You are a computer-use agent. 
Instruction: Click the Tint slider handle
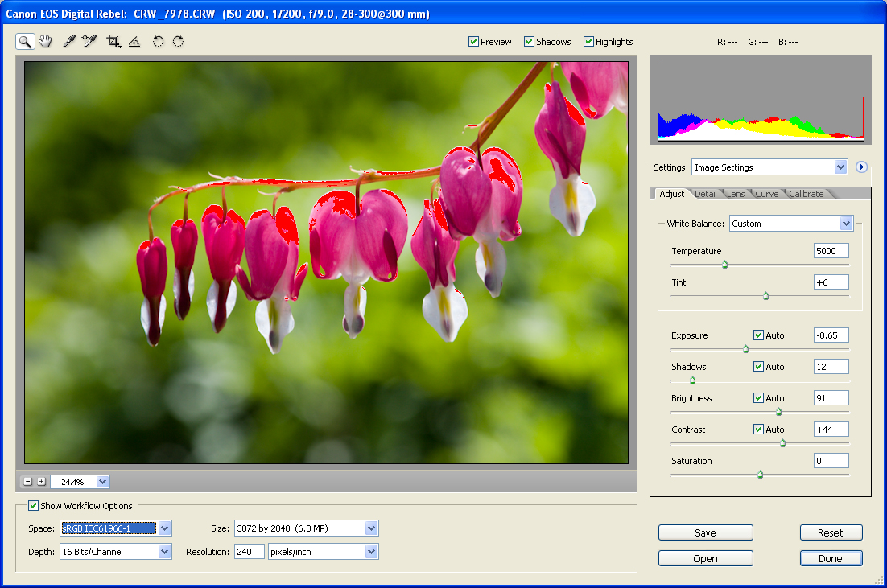tap(766, 296)
